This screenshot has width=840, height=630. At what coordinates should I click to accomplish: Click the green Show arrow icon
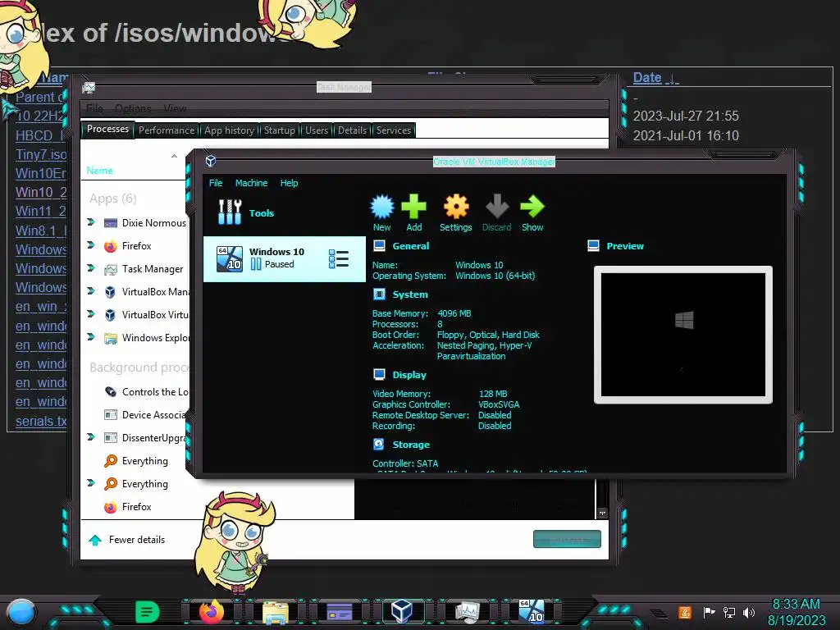point(532,207)
